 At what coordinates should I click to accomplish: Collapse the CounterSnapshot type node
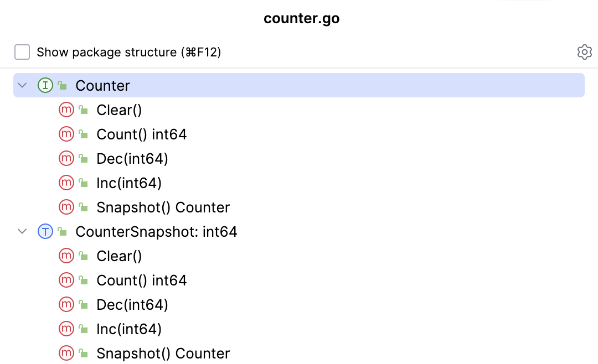[x=22, y=232]
